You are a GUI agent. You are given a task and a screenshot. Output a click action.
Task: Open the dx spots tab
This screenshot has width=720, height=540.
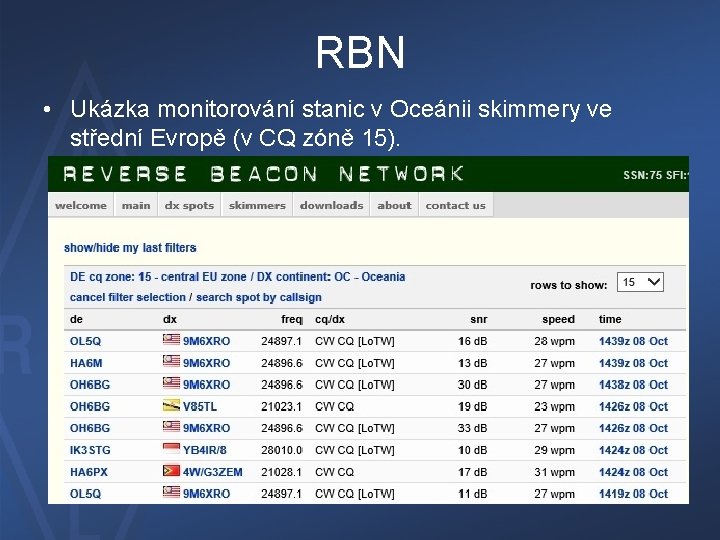189,205
